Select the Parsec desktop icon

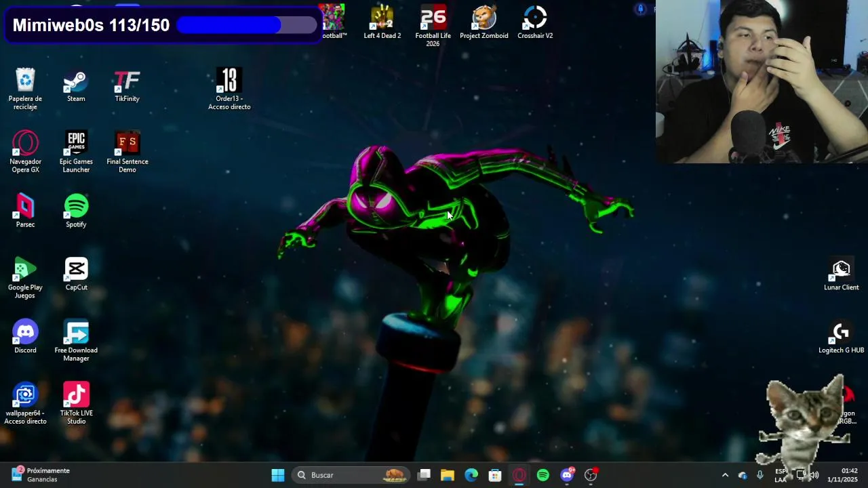click(x=25, y=211)
